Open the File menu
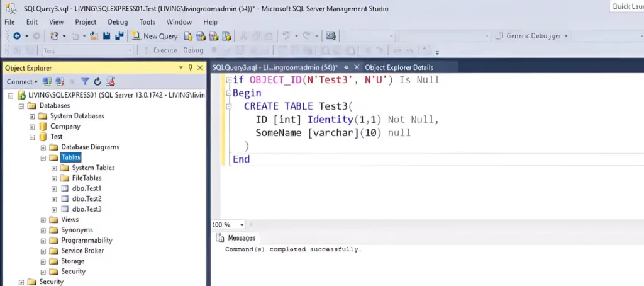This screenshot has width=644, height=286. point(9,22)
